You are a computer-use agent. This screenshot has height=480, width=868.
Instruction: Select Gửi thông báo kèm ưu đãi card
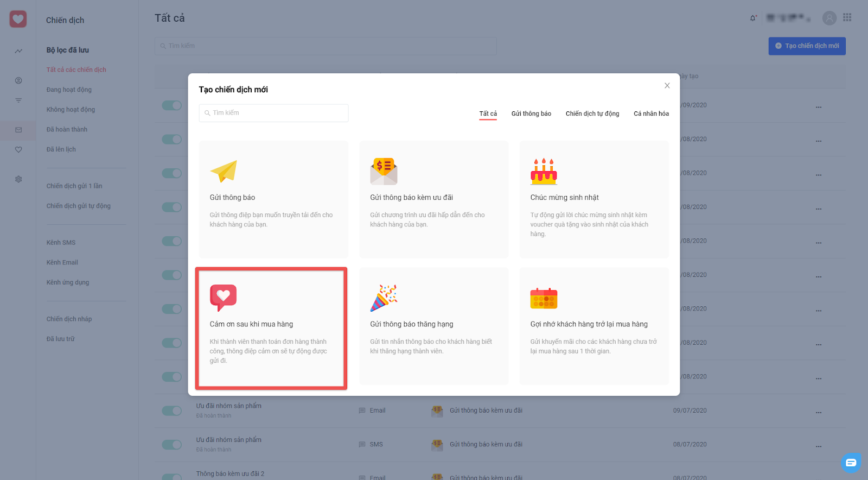(x=434, y=199)
